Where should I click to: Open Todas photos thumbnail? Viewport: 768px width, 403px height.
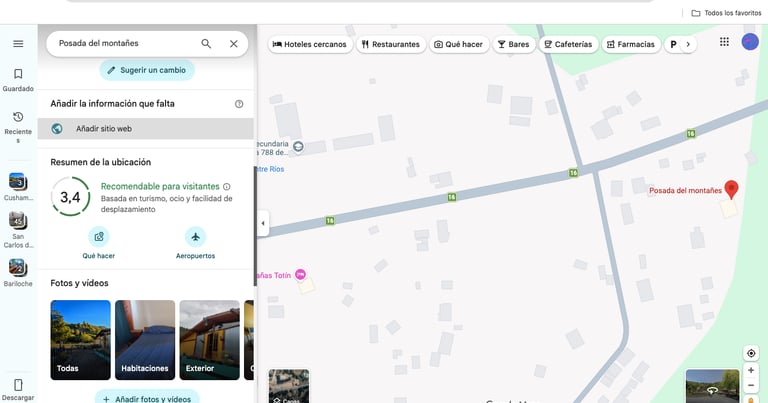click(80, 340)
